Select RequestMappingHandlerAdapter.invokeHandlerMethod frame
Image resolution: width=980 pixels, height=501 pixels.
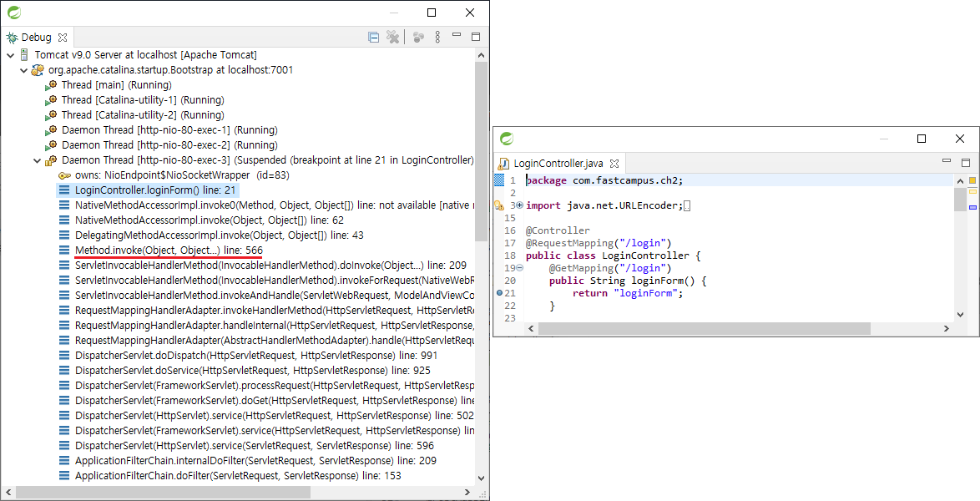275,311
